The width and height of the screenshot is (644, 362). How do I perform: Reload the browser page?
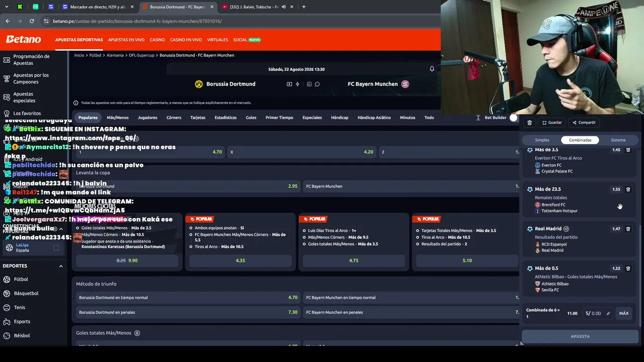[32, 21]
